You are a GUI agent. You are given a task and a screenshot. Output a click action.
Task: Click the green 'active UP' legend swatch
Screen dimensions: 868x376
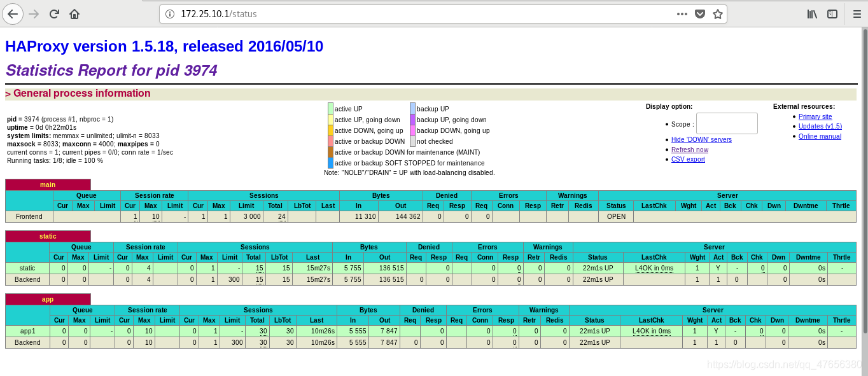(x=330, y=109)
